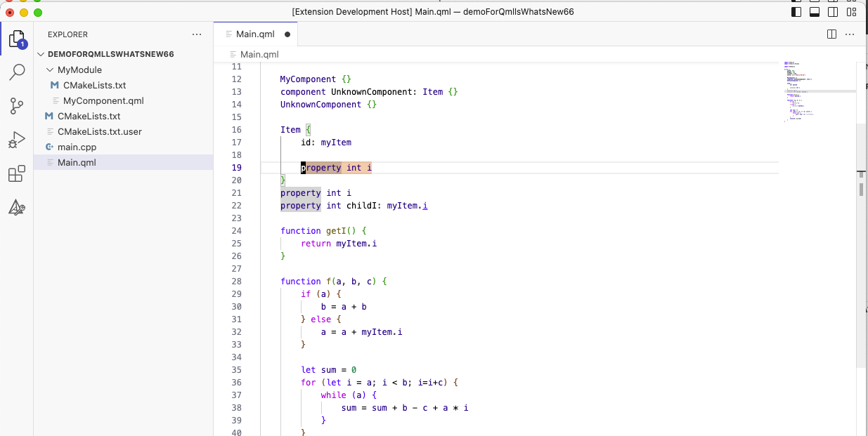Open the Run and Debug view
Image resolution: width=868 pixels, height=436 pixels.
pos(17,140)
